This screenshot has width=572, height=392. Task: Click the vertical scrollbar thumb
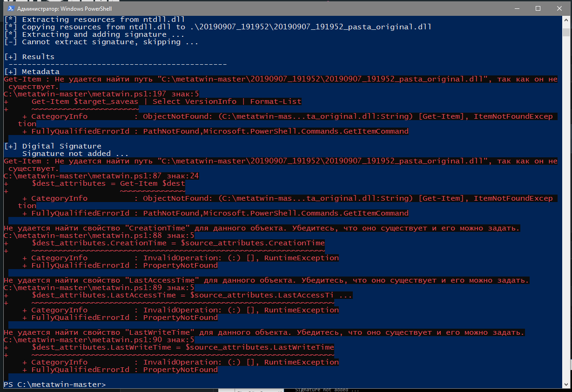565,32
